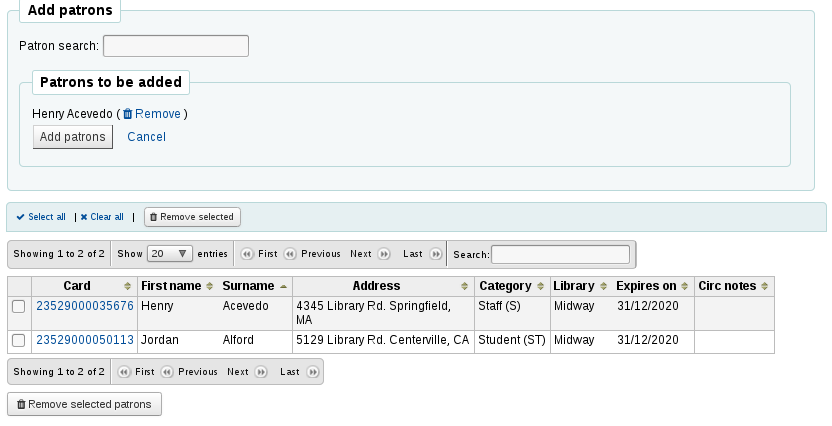The image size is (832, 426).
Task: Click the Patron search input field
Action: 176,46
